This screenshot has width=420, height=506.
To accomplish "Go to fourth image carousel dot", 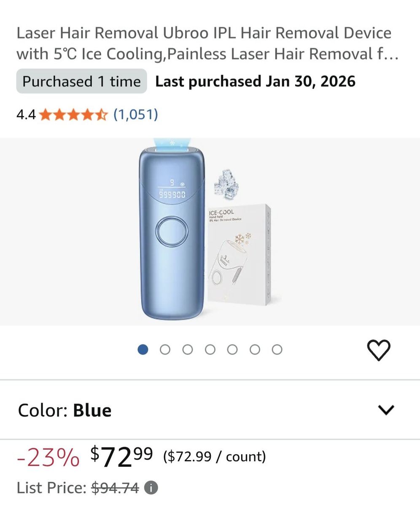I will click(210, 350).
